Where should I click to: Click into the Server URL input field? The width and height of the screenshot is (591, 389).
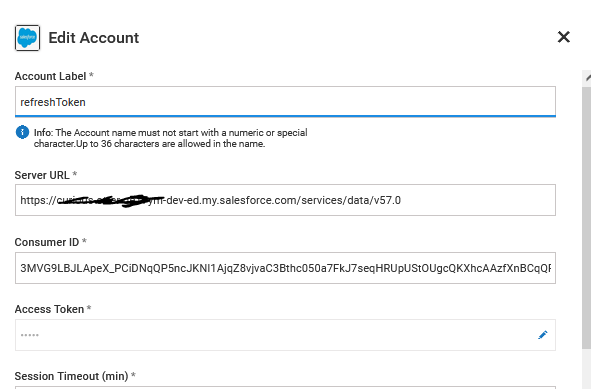[x=285, y=200]
